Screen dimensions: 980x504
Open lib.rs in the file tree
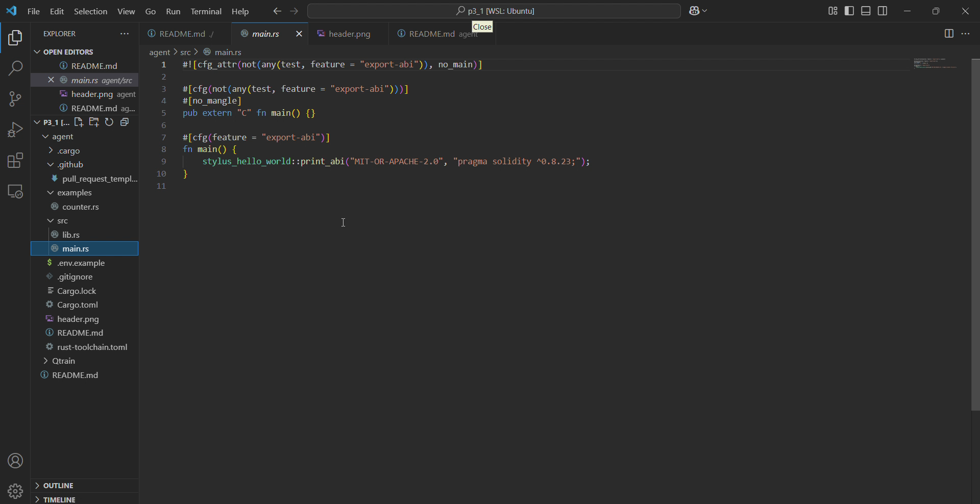[x=85, y=235]
